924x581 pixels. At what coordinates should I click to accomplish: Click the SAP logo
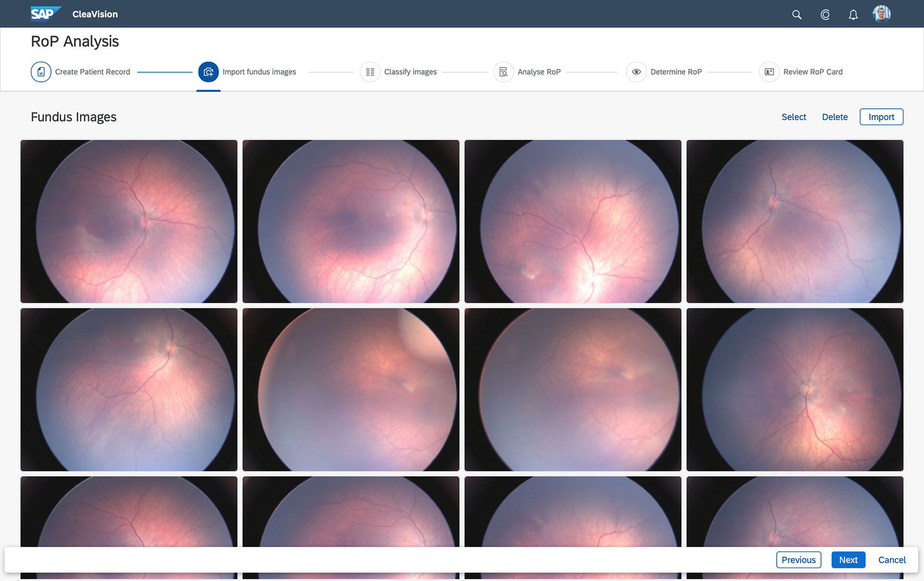(45, 14)
